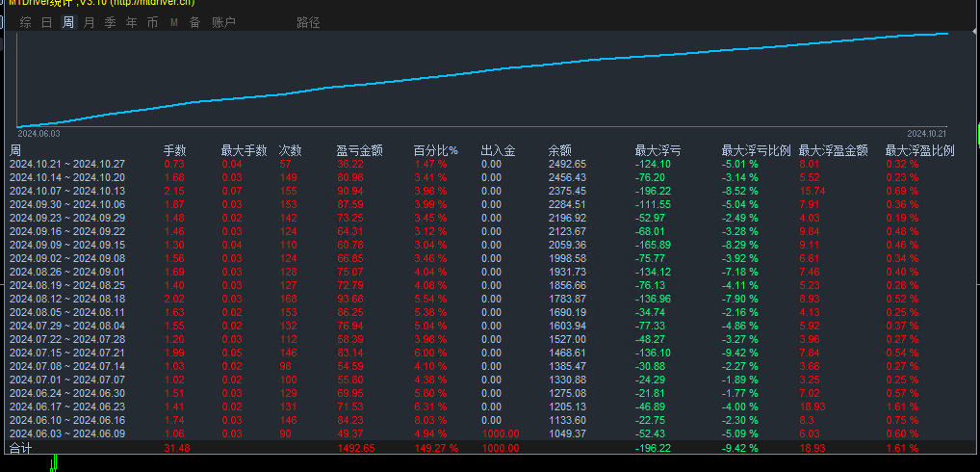Select week row 2024.10.21 ~ 2024.10.27
980x472 pixels.
(490, 165)
